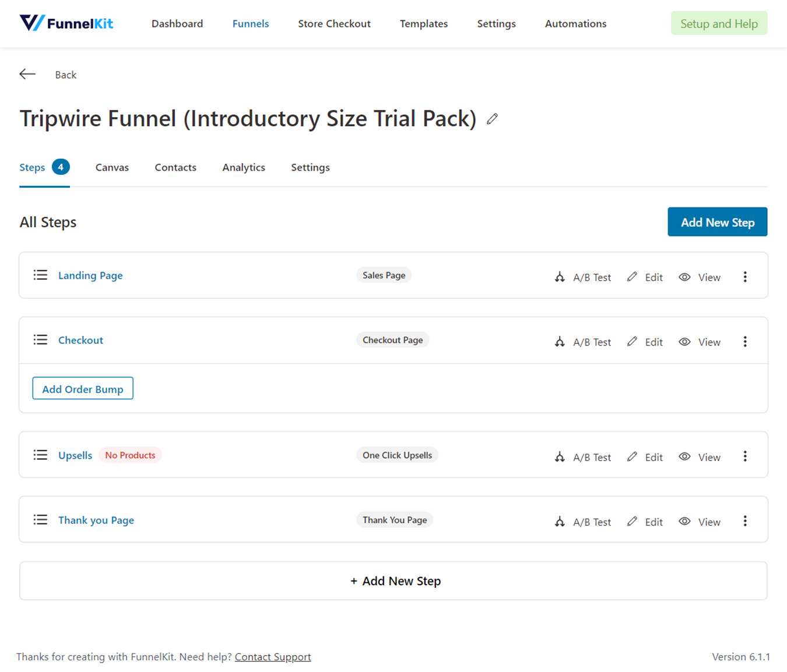Open the Thank you Page step link
787x672 pixels.
point(96,520)
